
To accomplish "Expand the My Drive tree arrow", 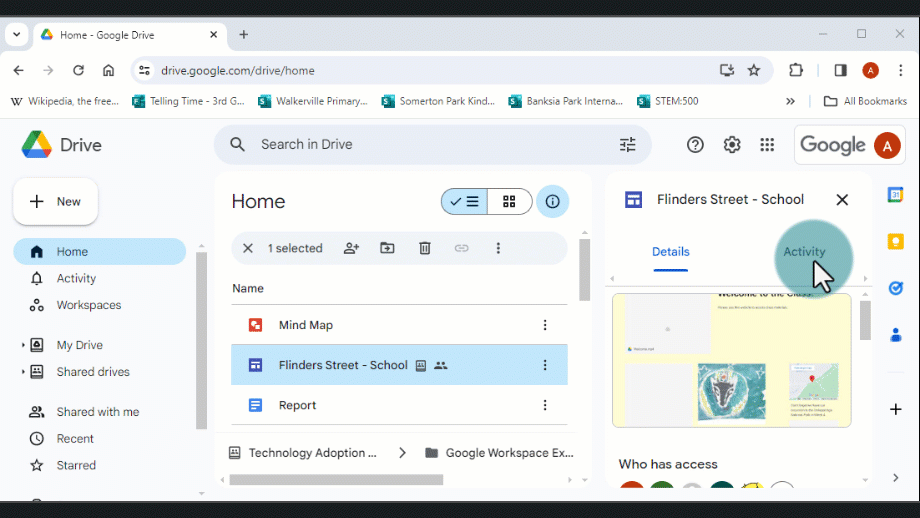I will (x=23, y=345).
